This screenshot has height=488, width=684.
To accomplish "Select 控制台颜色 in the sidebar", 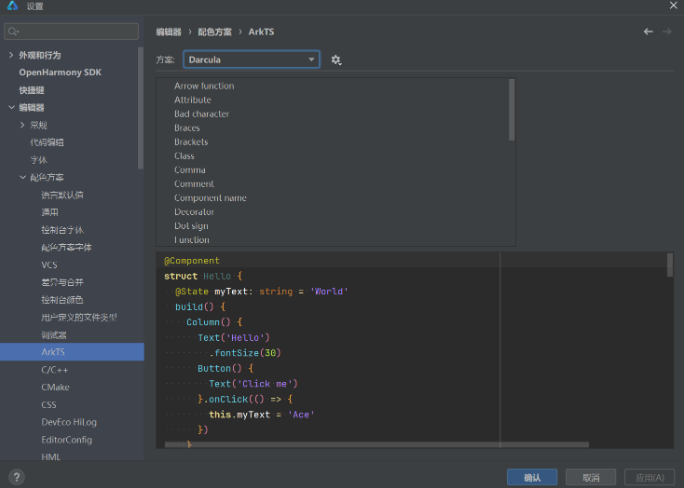I will click(62, 300).
